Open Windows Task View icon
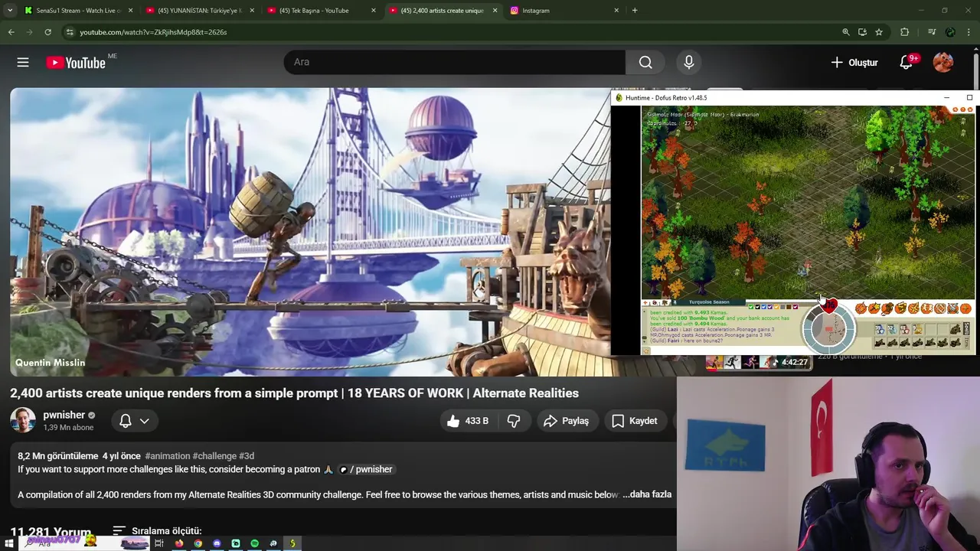Image resolution: width=980 pixels, height=551 pixels. pos(159,543)
